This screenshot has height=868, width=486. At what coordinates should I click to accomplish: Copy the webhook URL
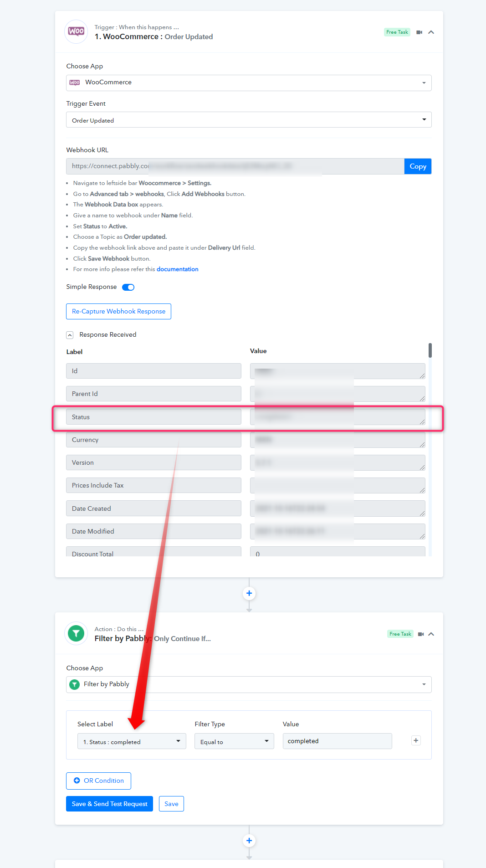pos(418,166)
